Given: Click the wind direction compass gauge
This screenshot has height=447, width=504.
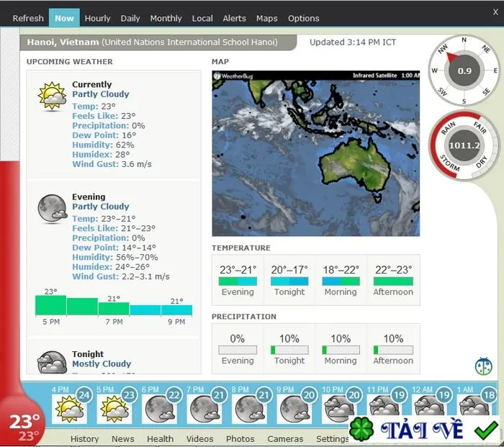Looking at the screenshot, I should (x=464, y=71).
